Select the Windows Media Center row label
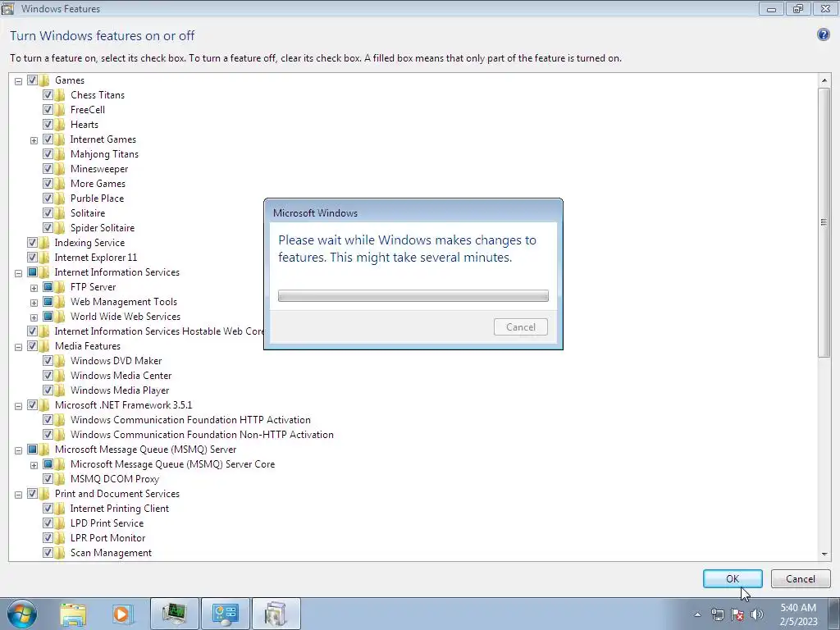Viewport: 840px width, 630px height. (121, 376)
